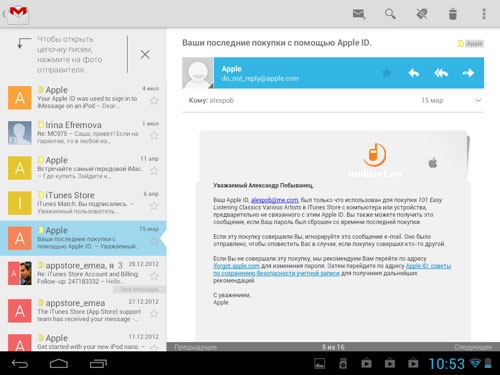Select appstore_emea conversation photo avatar

coord(20,273)
